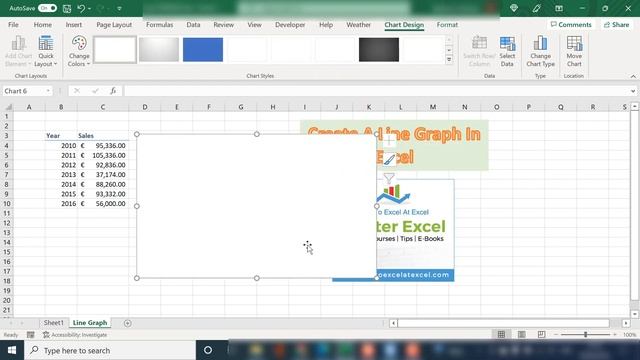This screenshot has height=360, width=640.
Task: Click into the formula bar
Action: [376, 91]
